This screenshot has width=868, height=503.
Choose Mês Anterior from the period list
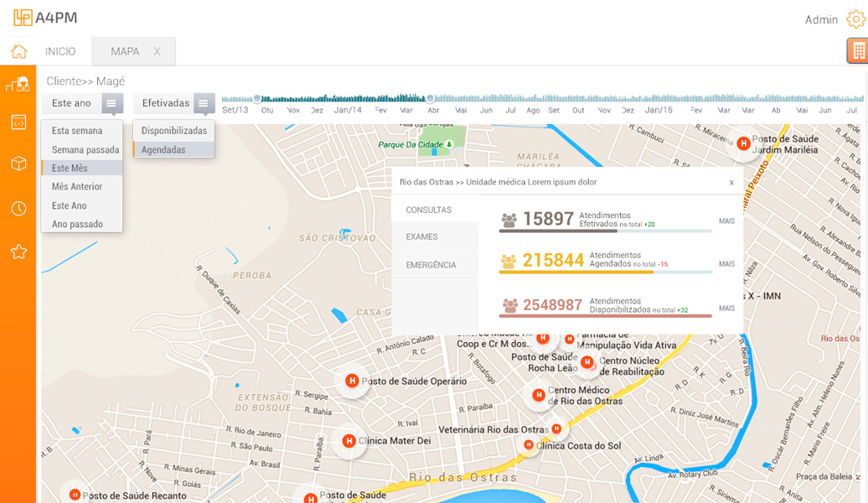click(x=77, y=187)
